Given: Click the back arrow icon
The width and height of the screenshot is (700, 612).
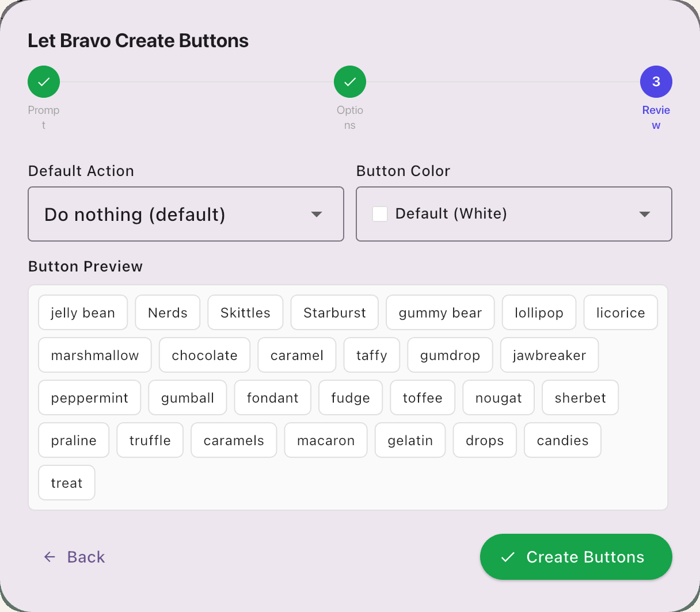Looking at the screenshot, I should click(50, 557).
